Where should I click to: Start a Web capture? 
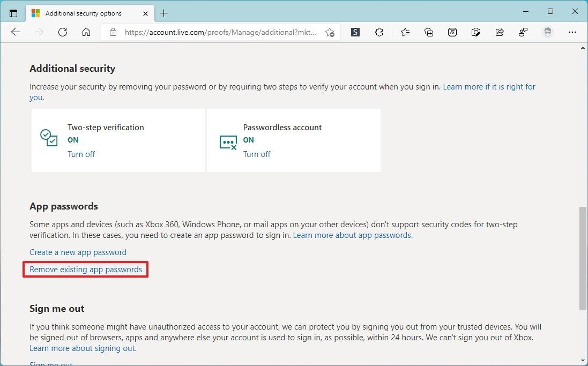point(476,32)
